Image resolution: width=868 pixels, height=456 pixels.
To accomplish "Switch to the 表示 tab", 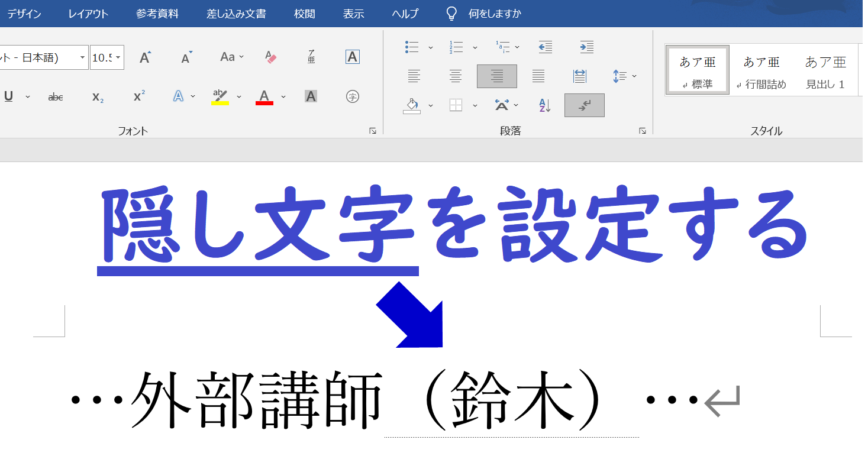I will coord(353,14).
